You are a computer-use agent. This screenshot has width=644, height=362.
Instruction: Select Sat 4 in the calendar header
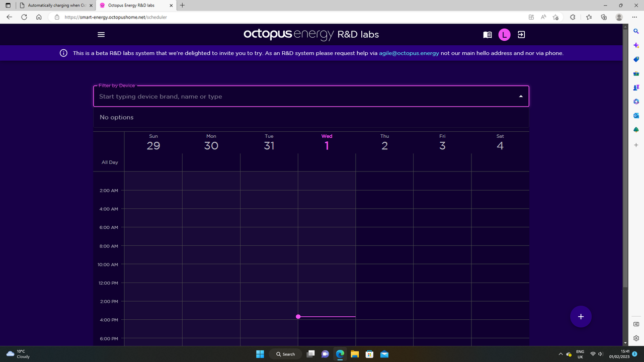point(500,143)
